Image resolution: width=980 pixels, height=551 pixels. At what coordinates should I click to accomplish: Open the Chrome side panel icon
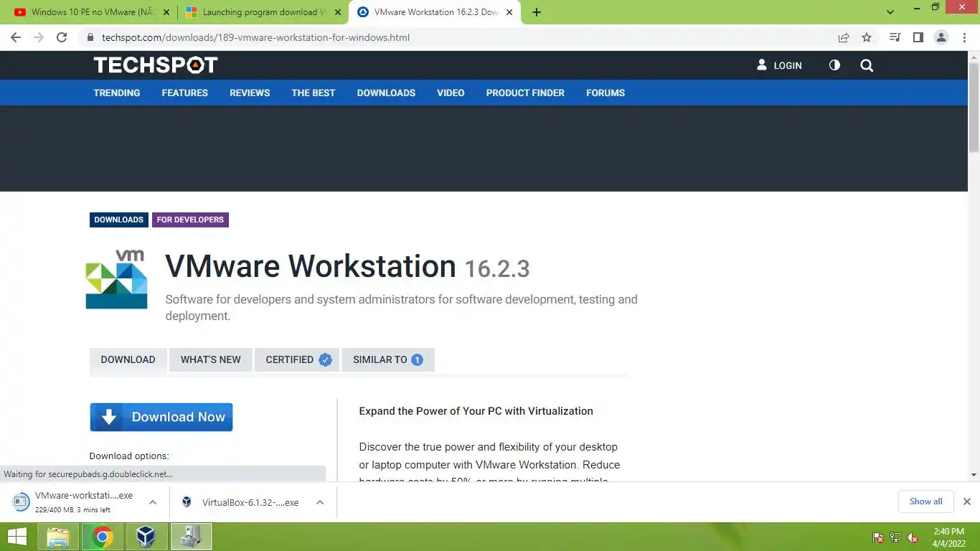918,37
